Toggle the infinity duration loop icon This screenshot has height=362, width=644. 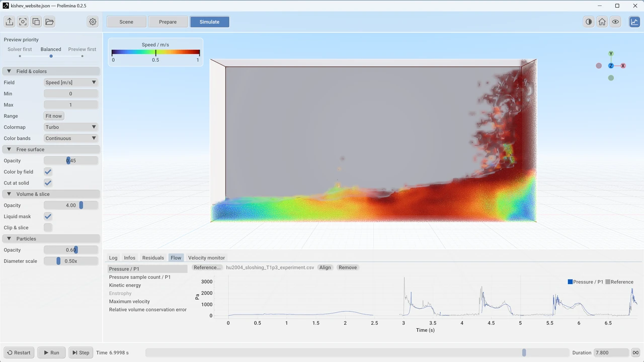click(635, 352)
